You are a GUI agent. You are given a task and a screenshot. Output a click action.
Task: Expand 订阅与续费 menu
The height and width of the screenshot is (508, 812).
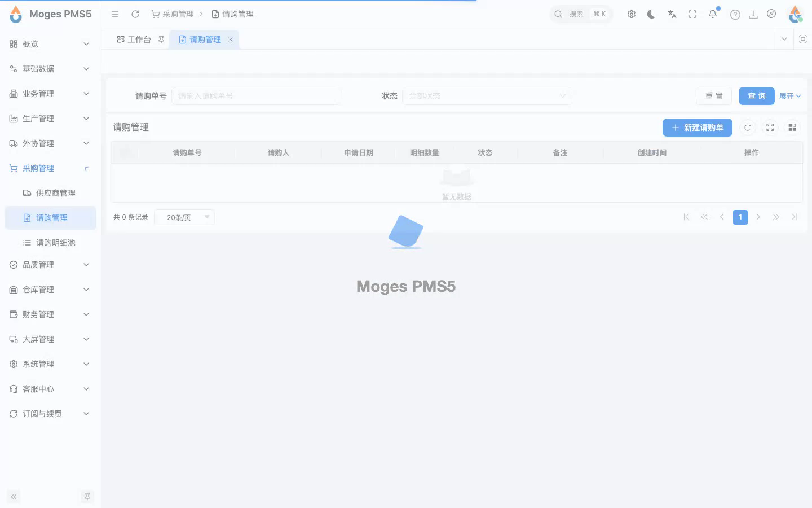coord(50,414)
